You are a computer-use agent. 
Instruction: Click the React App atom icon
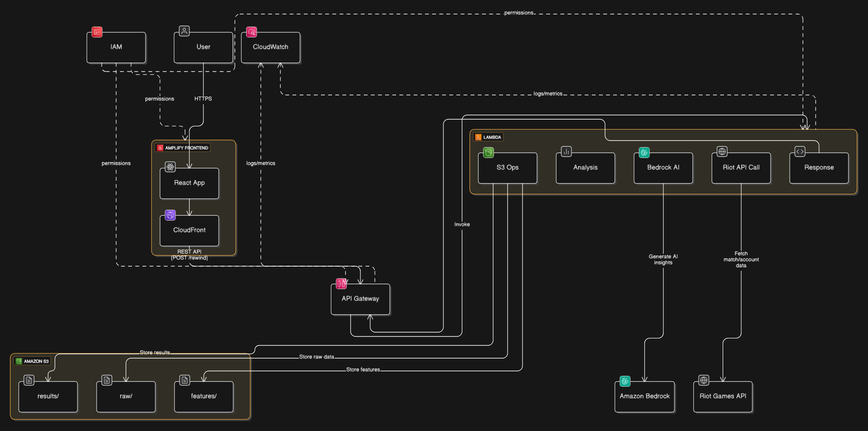(x=170, y=167)
